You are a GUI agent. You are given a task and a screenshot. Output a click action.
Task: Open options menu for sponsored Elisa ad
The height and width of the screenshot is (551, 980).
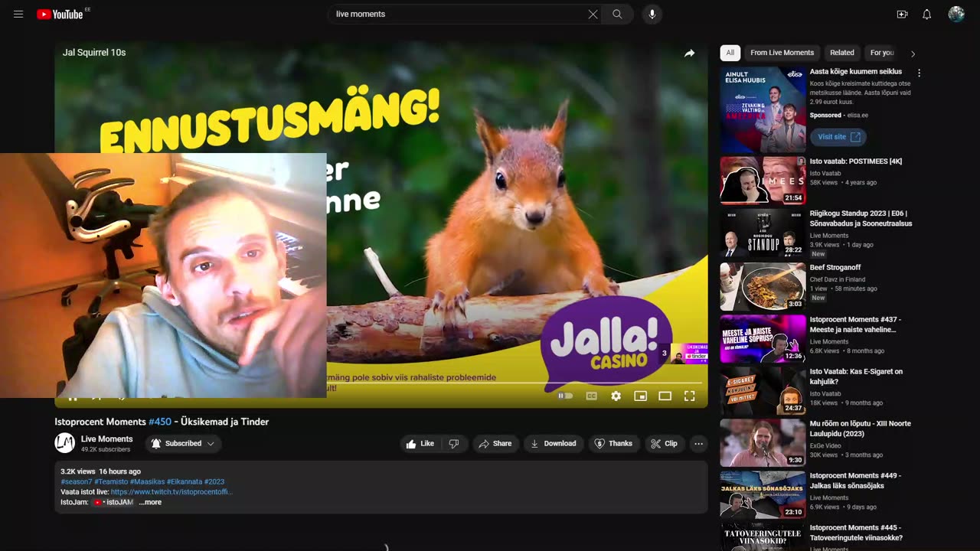pos(919,73)
